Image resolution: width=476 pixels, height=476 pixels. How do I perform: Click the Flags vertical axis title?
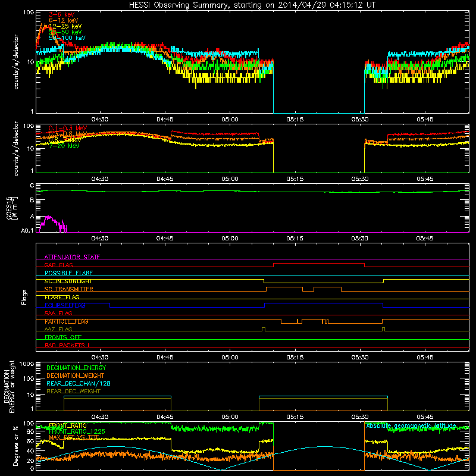point(24,297)
